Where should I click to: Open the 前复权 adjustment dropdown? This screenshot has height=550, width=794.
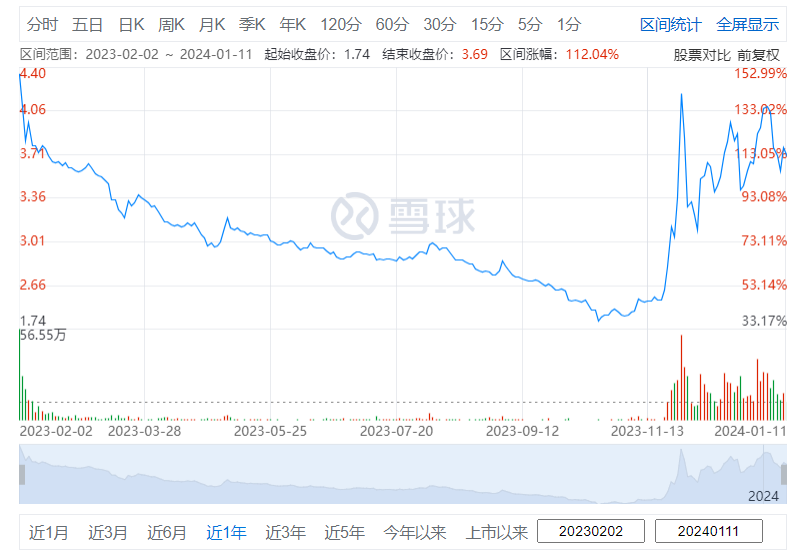[x=759, y=54]
